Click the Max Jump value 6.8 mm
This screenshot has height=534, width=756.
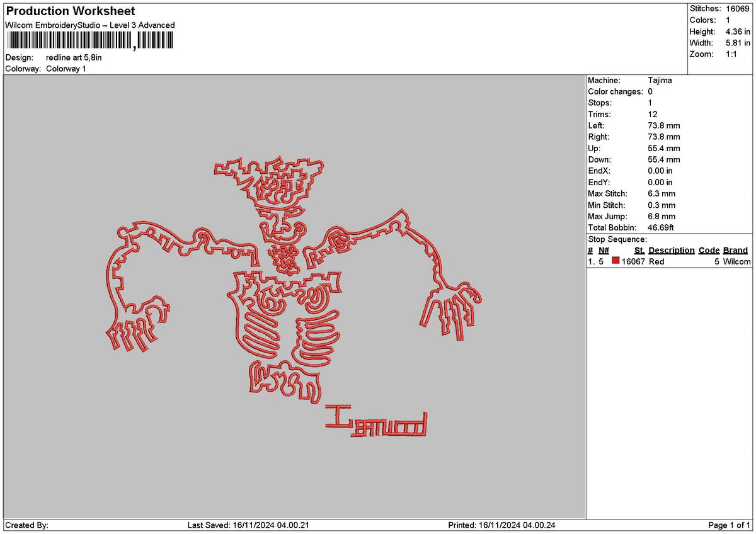[x=661, y=217]
